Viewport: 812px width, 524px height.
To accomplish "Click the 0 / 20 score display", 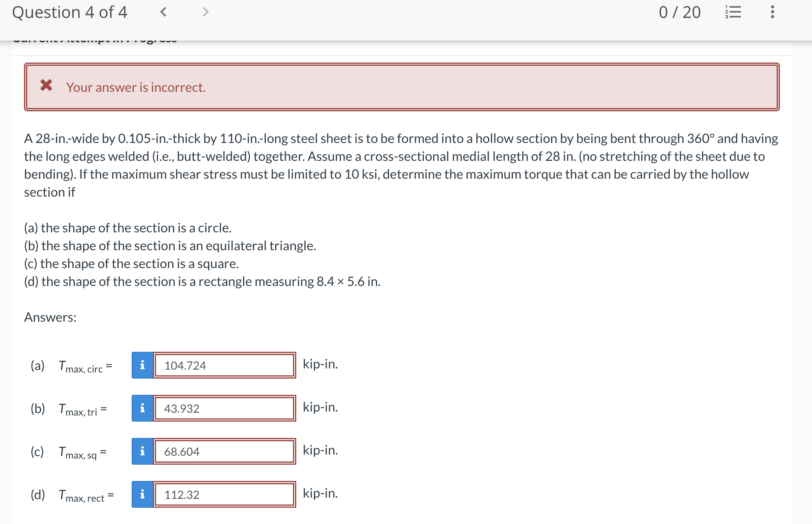I will coord(680,12).
